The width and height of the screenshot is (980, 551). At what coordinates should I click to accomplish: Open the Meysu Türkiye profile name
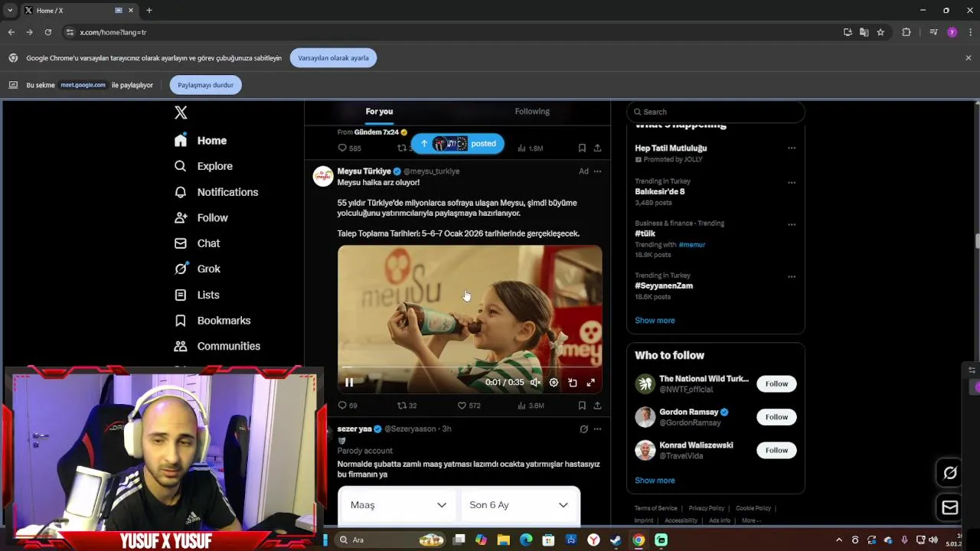[364, 171]
